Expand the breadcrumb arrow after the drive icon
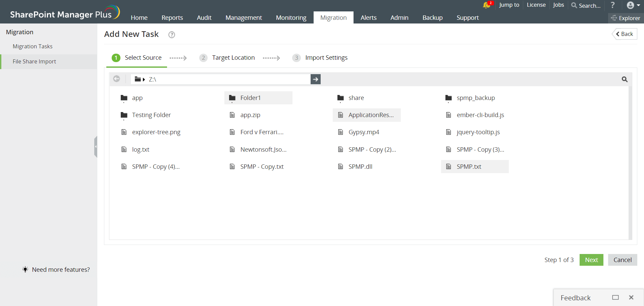This screenshot has width=644, height=306. pyautogui.click(x=144, y=79)
